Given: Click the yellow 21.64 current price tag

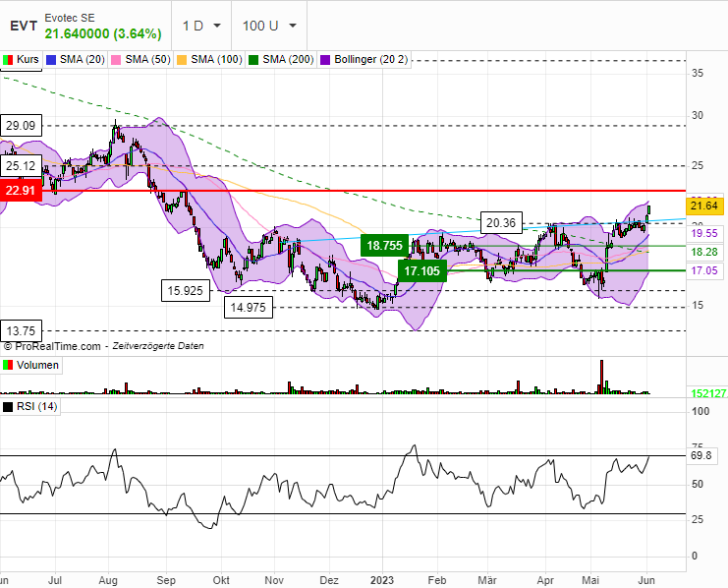Looking at the screenshot, I should click(704, 206).
